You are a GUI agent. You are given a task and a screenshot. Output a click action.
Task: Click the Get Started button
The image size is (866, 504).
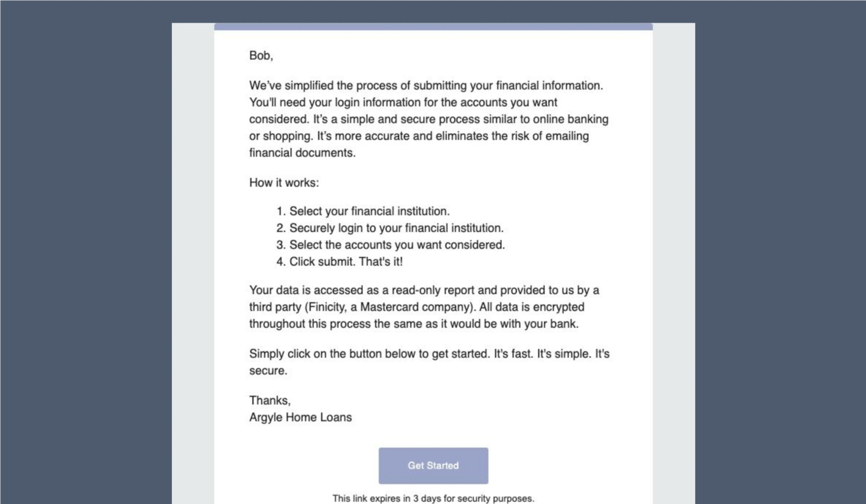tap(433, 465)
